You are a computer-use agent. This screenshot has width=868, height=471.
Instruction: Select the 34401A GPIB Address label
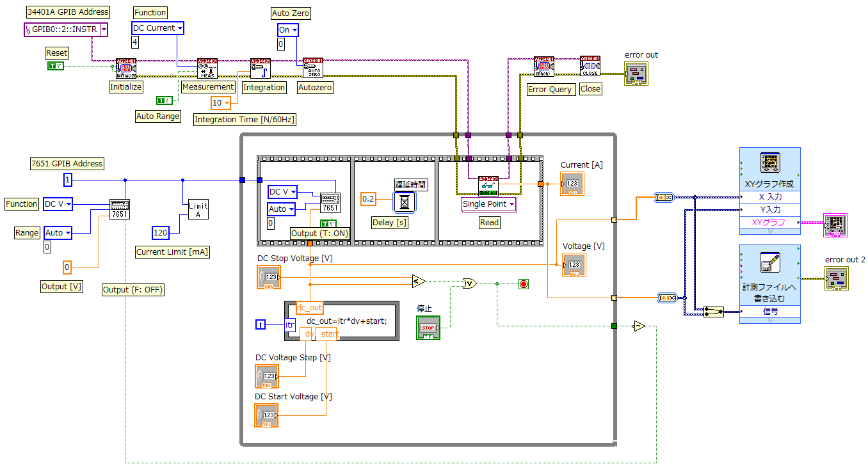click(x=68, y=12)
